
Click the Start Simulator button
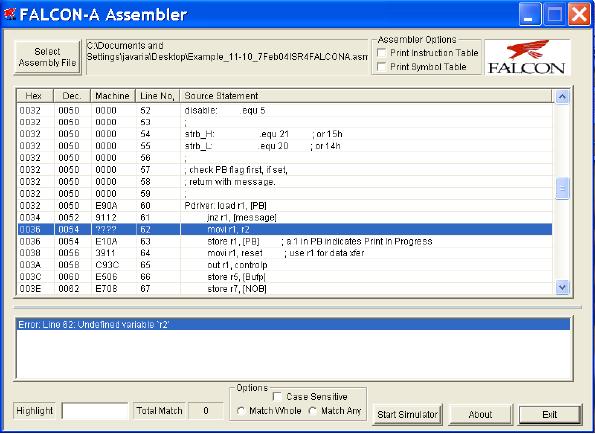pos(408,415)
